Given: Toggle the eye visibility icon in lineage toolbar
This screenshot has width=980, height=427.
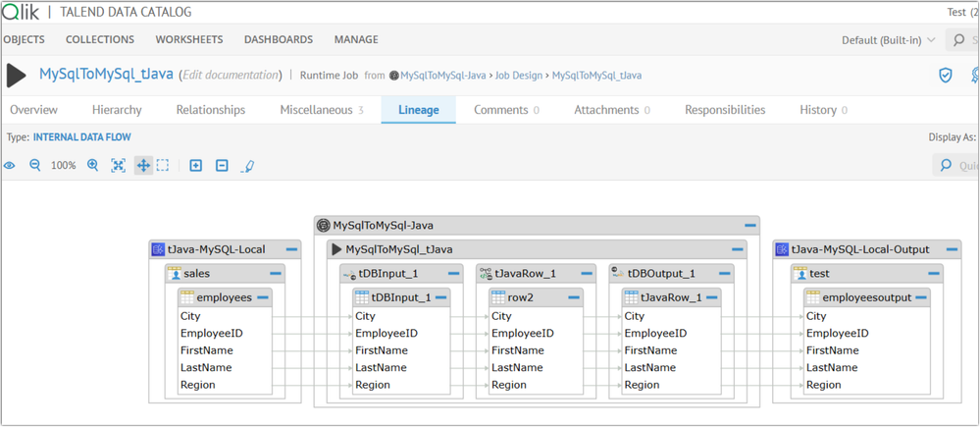Looking at the screenshot, I should (10, 166).
